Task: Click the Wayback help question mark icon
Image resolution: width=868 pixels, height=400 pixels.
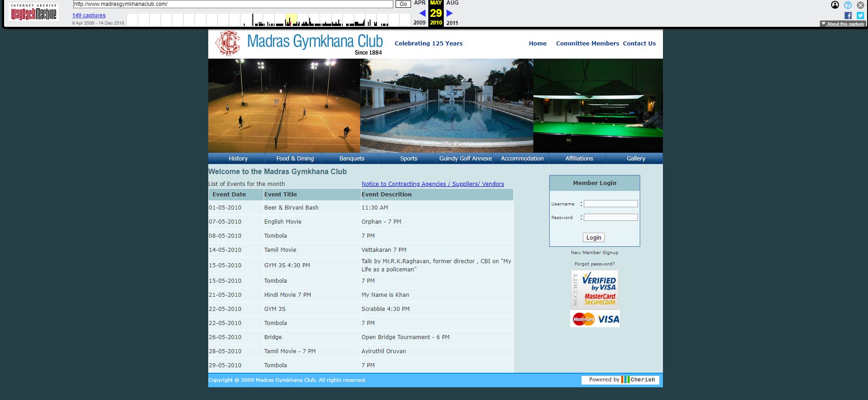Action: 848,5
